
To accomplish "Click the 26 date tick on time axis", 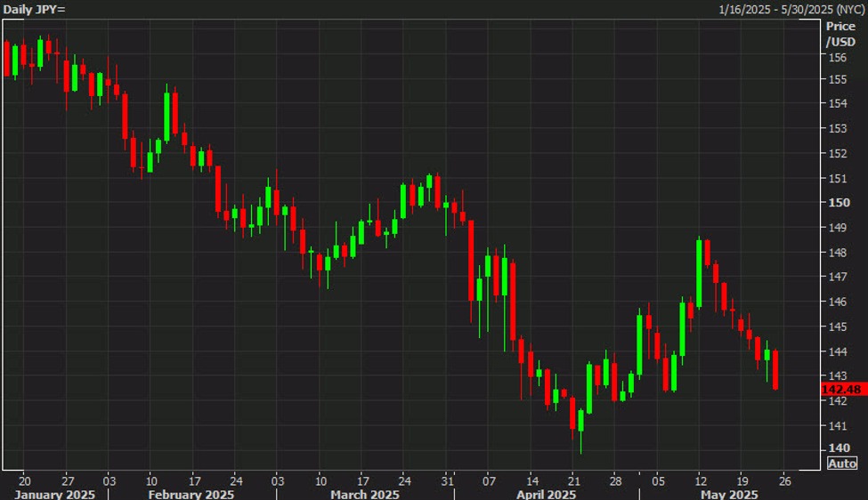I will click(x=784, y=478).
